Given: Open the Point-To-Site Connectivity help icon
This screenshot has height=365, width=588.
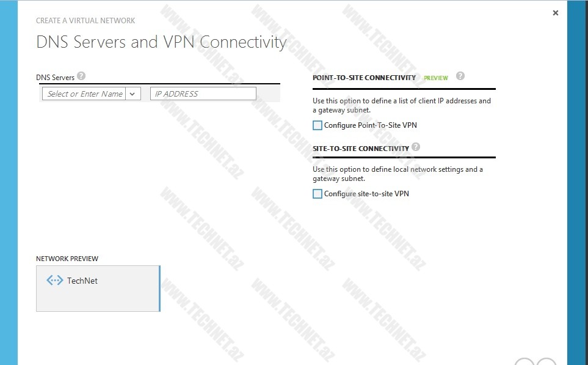Looking at the screenshot, I should tap(460, 76).
